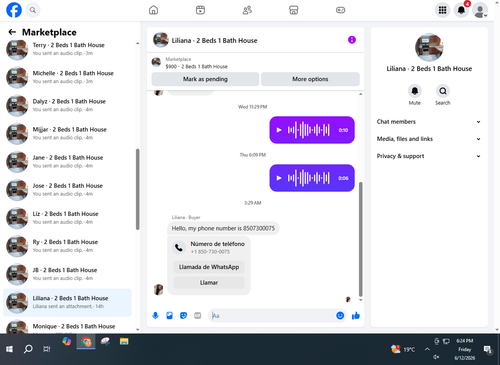
Task: Open Monique - 2 Beds 1 Bath House chat
Action: (68, 325)
